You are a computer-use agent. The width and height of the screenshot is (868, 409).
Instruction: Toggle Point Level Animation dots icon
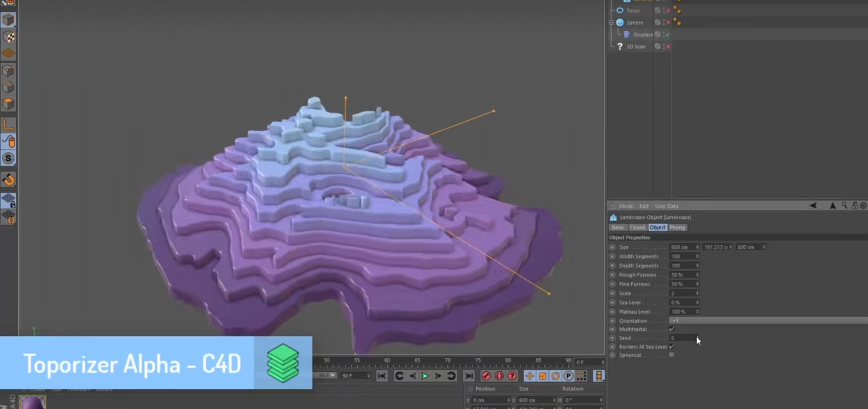pyautogui.click(x=581, y=376)
